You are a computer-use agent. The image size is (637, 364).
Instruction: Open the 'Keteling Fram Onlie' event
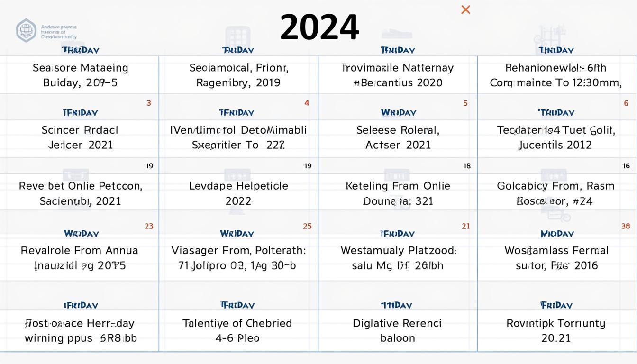[x=398, y=193]
